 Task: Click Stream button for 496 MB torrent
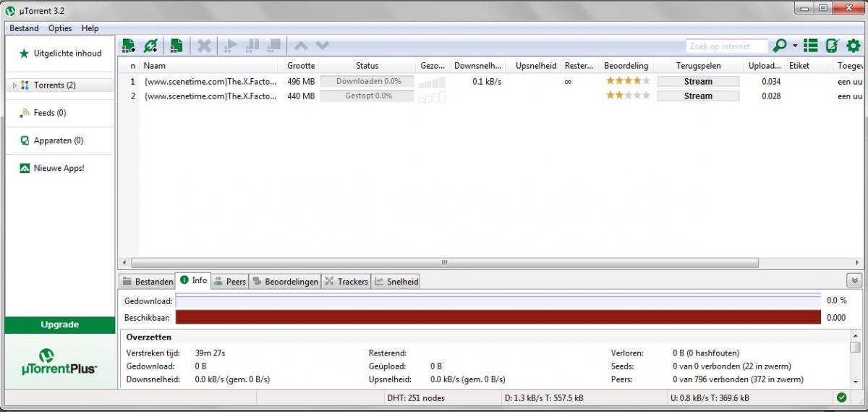698,82
